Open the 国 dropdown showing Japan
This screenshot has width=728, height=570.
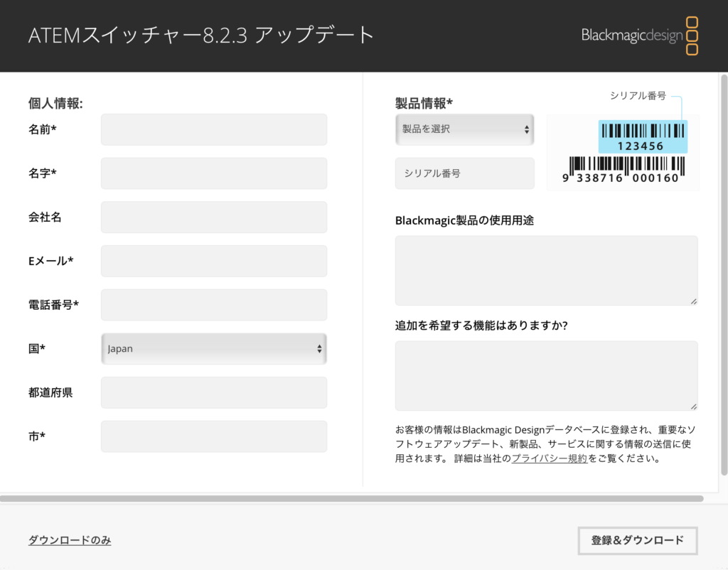tap(214, 348)
